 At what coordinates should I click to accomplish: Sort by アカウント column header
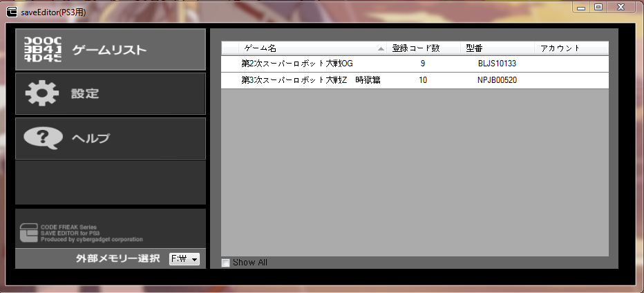571,48
